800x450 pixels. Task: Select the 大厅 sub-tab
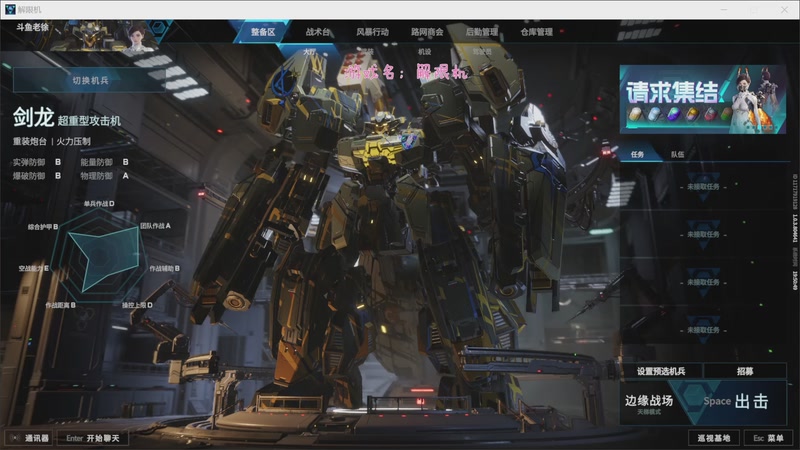pos(310,52)
